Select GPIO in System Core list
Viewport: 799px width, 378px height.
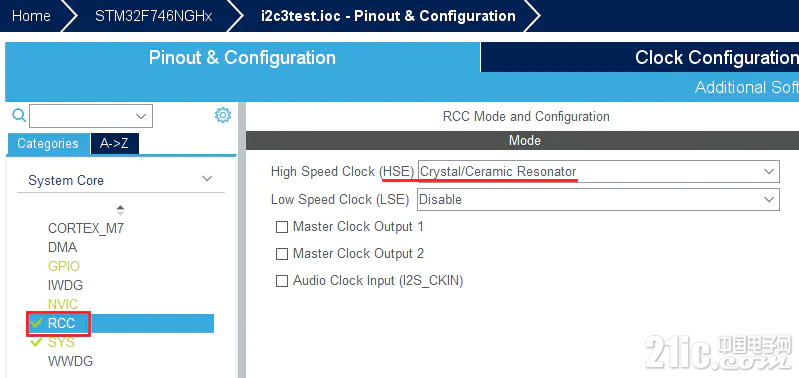tap(64, 266)
